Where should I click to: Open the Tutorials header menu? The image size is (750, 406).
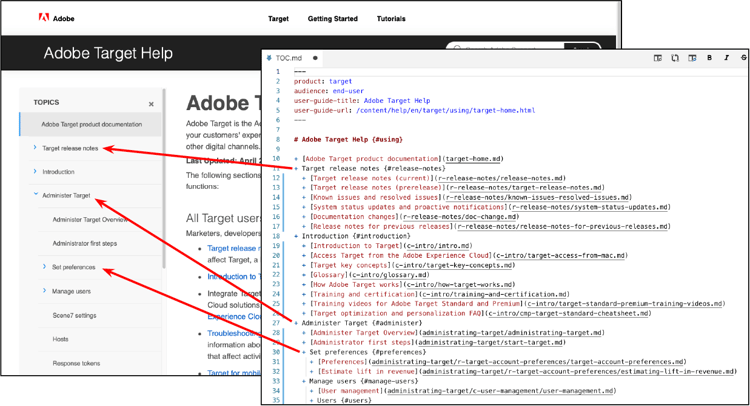click(391, 19)
